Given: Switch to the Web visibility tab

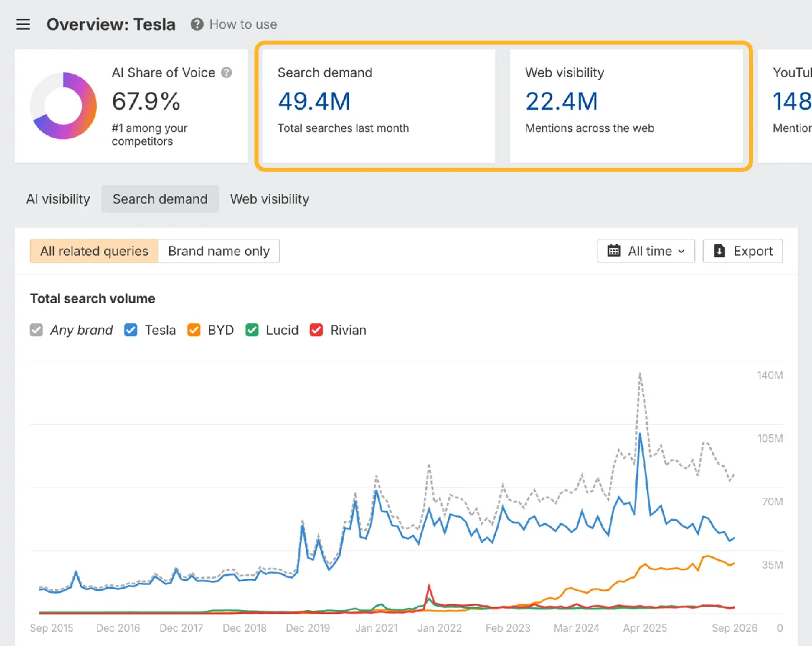Looking at the screenshot, I should pos(269,199).
